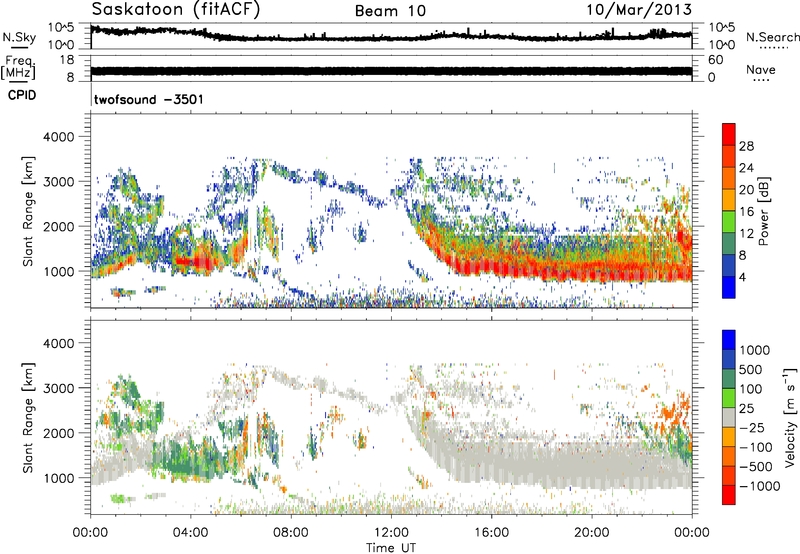Click the 'Nave' legend label
The width and height of the screenshot is (800, 554).
point(761,69)
